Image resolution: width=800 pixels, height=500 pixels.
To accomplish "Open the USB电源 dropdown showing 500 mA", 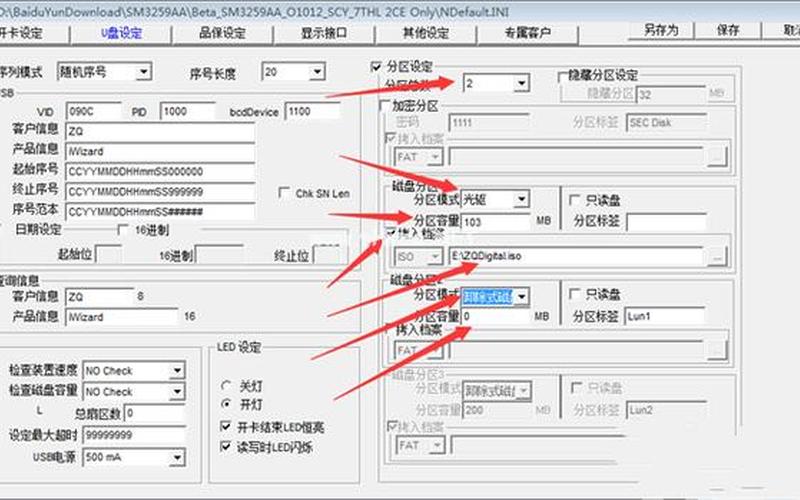I will point(134,457).
